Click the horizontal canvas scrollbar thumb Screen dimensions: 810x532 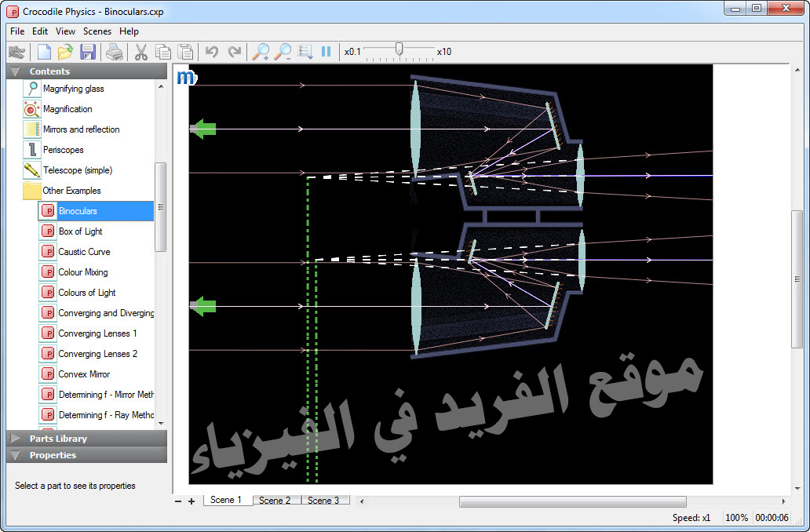click(573, 501)
